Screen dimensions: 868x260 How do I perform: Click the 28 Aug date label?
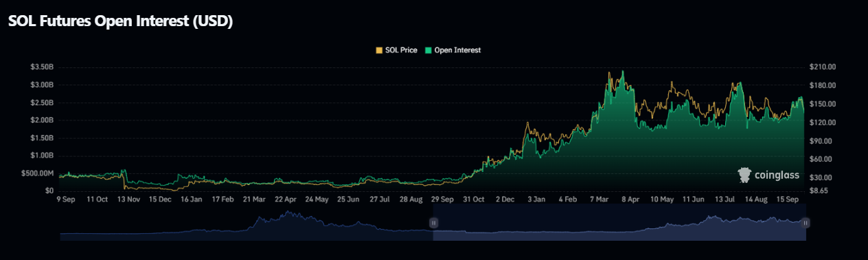tap(411, 199)
